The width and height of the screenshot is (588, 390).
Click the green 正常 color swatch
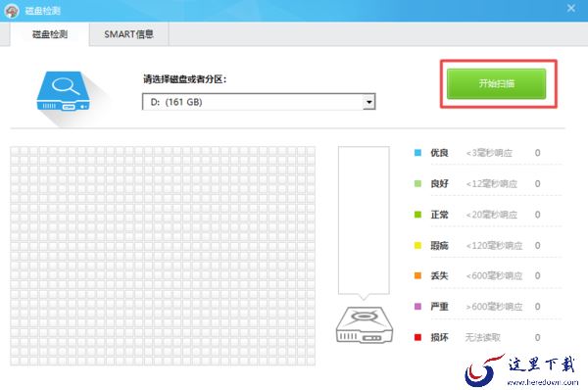(x=417, y=215)
